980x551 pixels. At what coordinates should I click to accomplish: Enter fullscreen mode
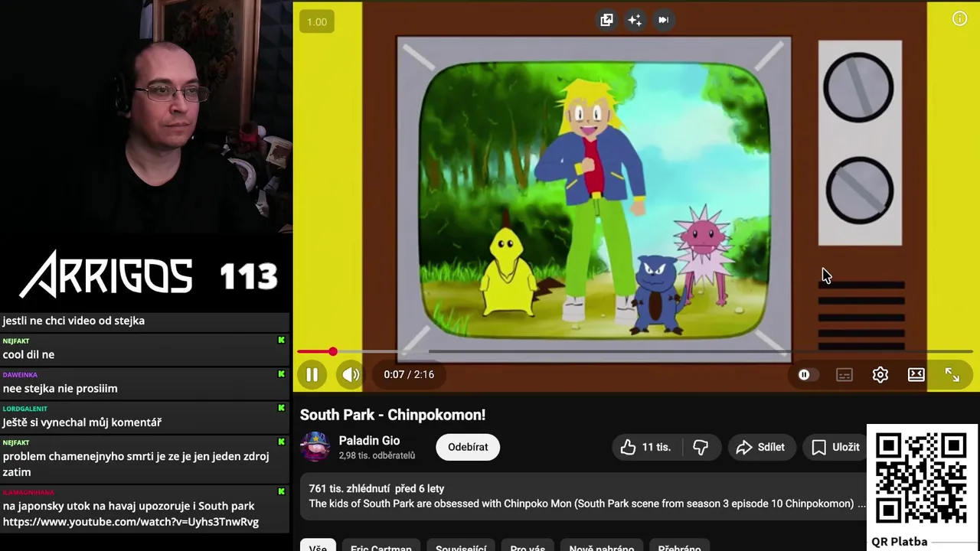(x=952, y=375)
